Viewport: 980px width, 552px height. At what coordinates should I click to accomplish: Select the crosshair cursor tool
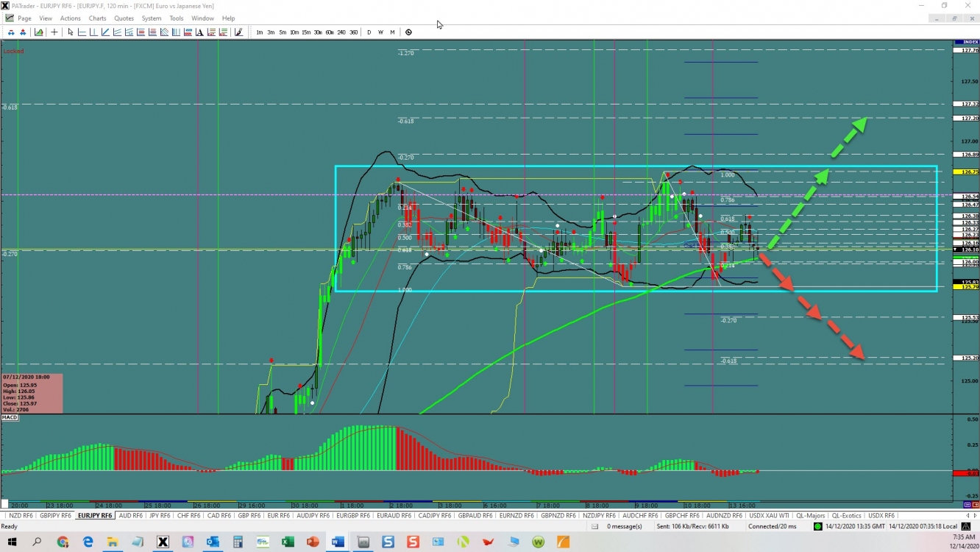tap(54, 32)
